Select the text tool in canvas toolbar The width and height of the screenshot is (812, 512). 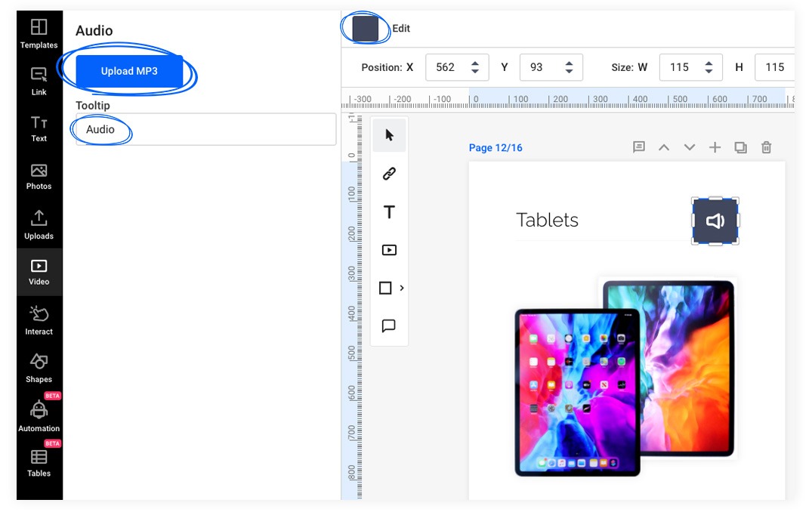390,211
